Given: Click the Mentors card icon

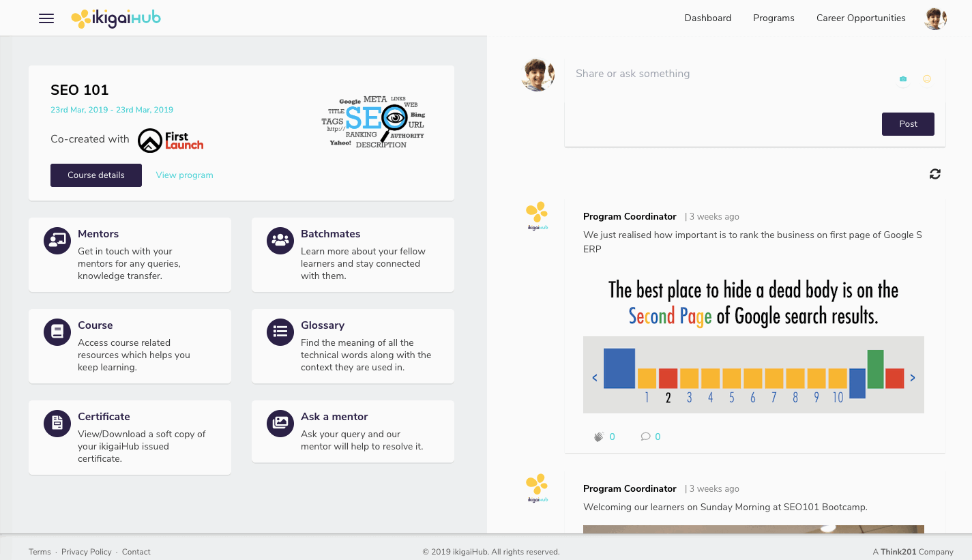Looking at the screenshot, I should click(57, 241).
